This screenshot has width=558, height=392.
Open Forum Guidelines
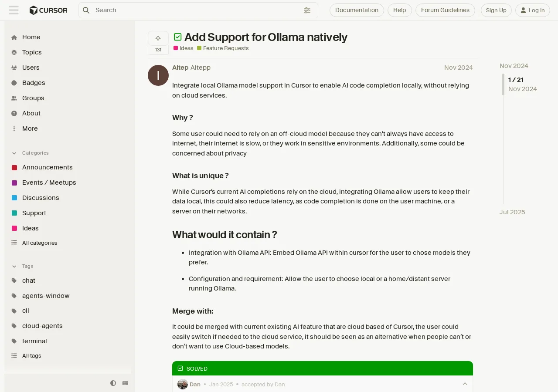pyautogui.click(x=445, y=10)
